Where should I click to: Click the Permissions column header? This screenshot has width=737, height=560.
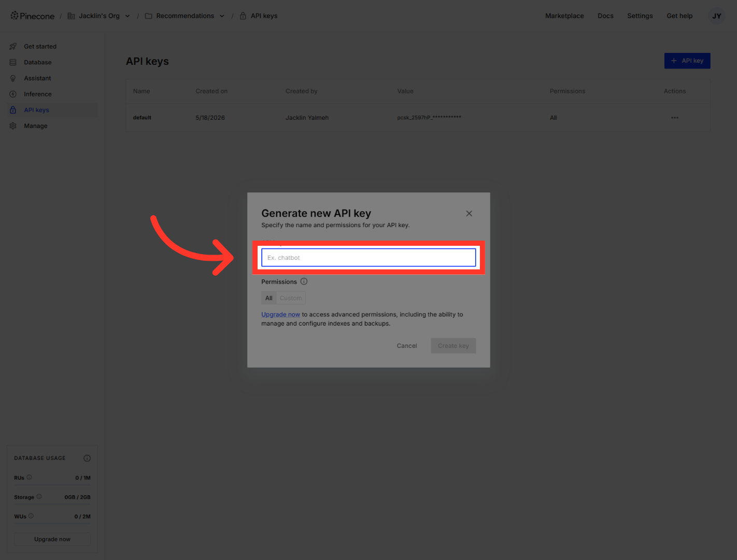[x=568, y=91]
